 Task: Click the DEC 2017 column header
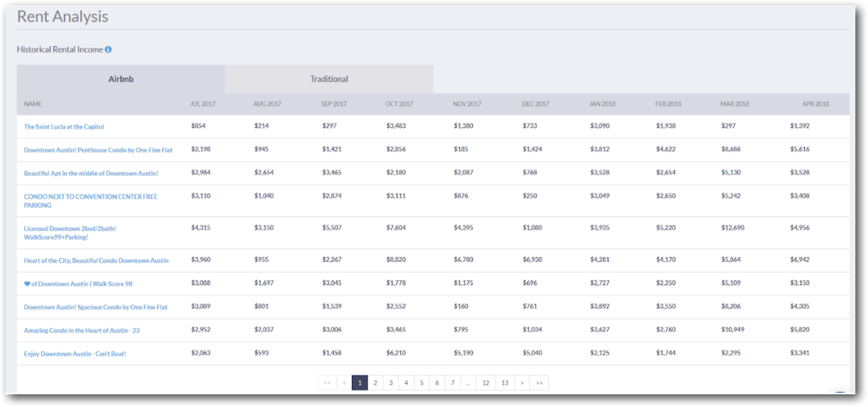click(535, 104)
